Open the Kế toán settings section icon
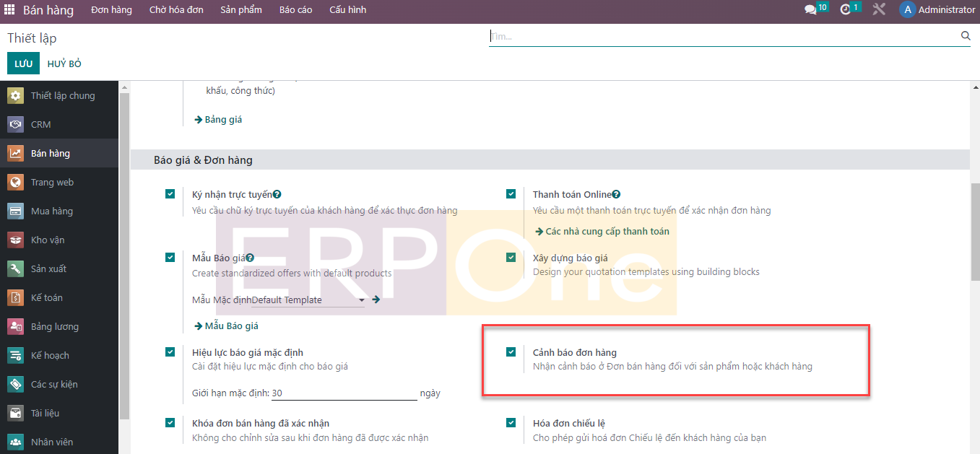 point(16,297)
